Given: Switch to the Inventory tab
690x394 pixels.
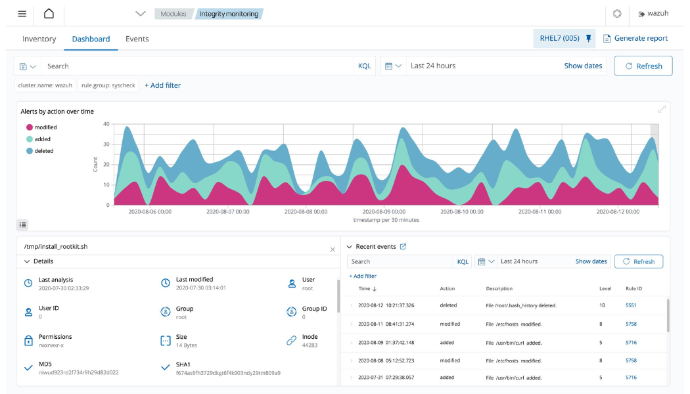Looking at the screenshot, I should 39,39.
